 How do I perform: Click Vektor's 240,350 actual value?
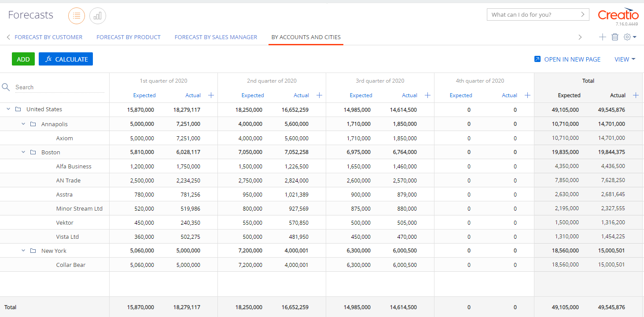190,222
